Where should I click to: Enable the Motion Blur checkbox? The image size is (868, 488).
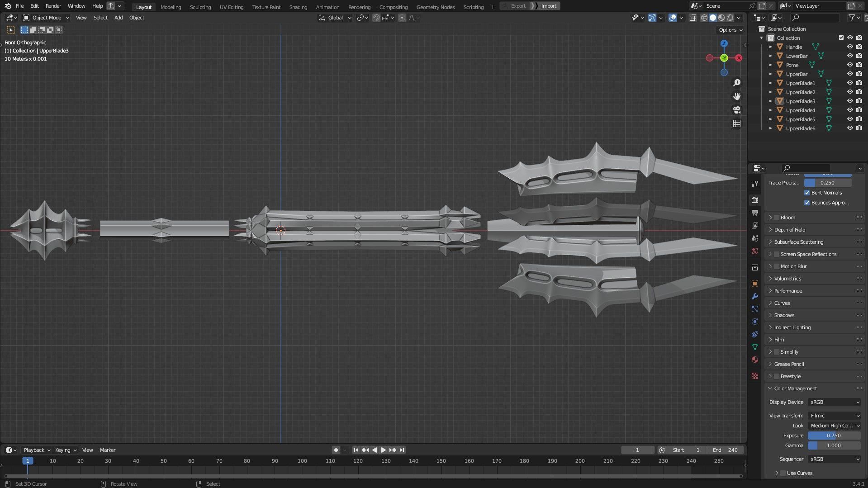coord(777,266)
